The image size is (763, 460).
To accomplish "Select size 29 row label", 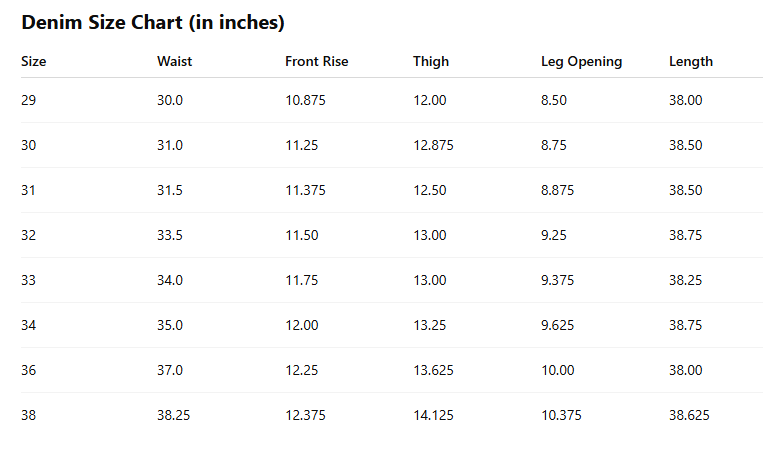I will tap(28, 100).
